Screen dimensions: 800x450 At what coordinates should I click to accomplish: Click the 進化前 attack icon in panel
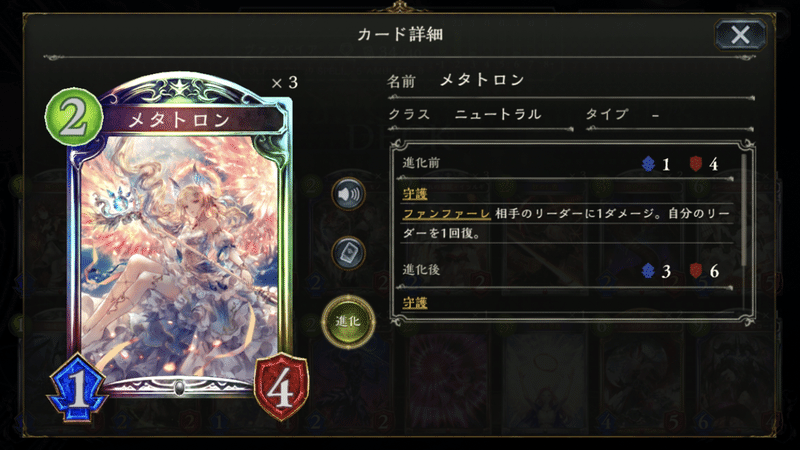[648, 164]
